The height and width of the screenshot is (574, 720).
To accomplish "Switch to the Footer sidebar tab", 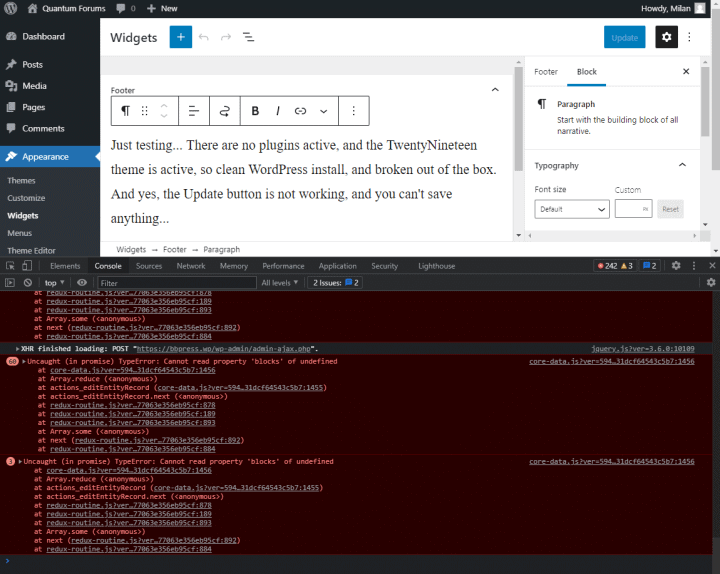I will coord(546,72).
